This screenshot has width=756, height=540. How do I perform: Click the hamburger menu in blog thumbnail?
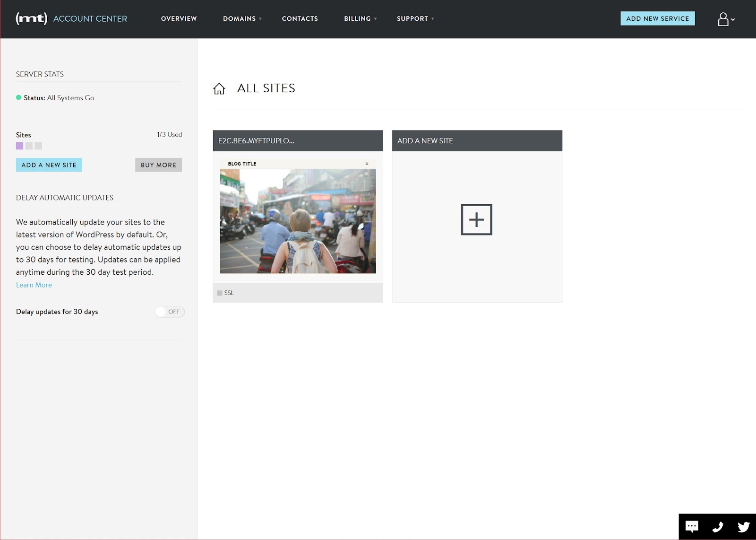(x=367, y=164)
